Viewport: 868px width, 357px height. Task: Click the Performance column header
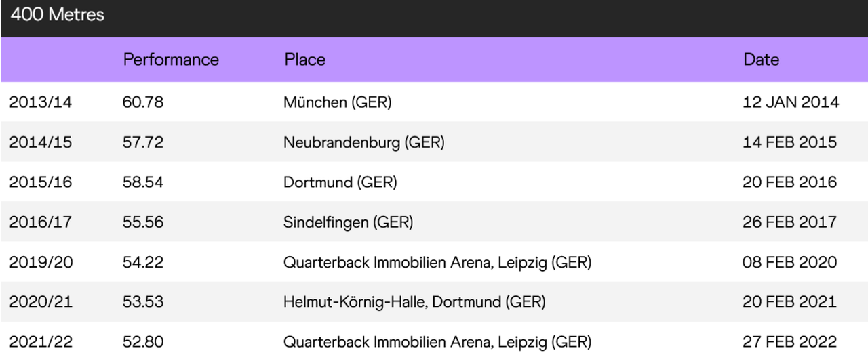click(x=171, y=60)
